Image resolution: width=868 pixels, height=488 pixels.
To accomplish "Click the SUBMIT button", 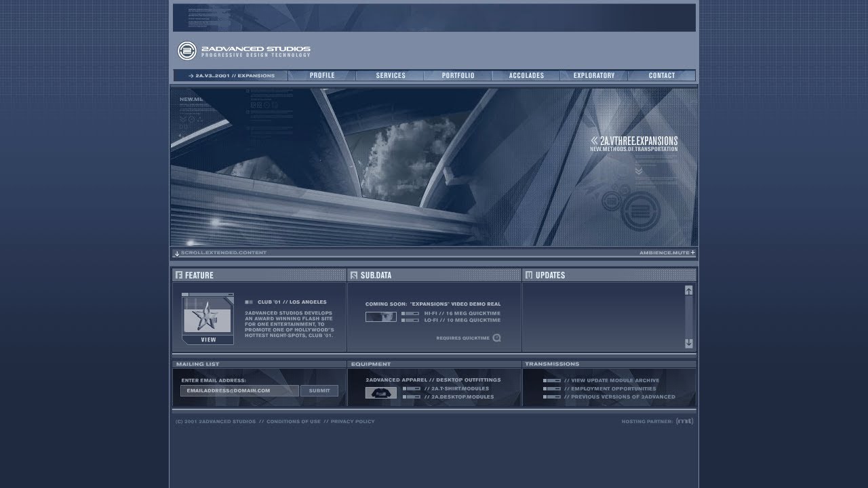I will pyautogui.click(x=319, y=390).
